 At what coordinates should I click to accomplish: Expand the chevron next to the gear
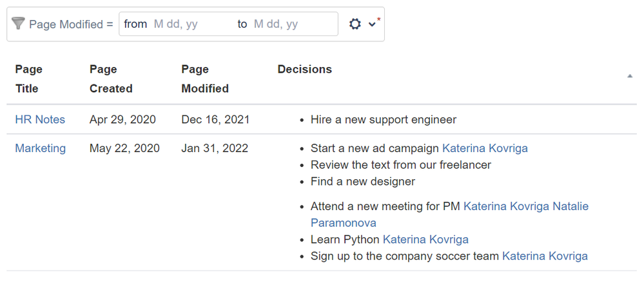pos(372,24)
